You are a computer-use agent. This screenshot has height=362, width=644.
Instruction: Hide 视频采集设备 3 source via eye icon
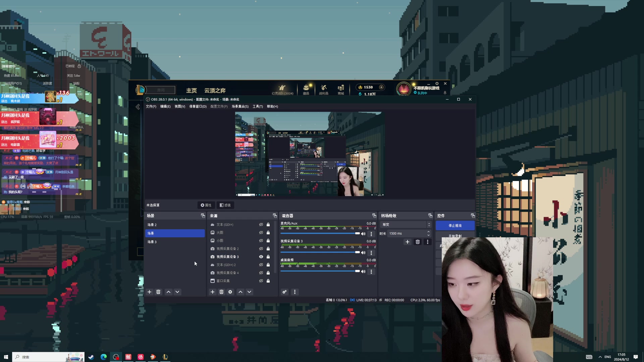tap(261, 257)
